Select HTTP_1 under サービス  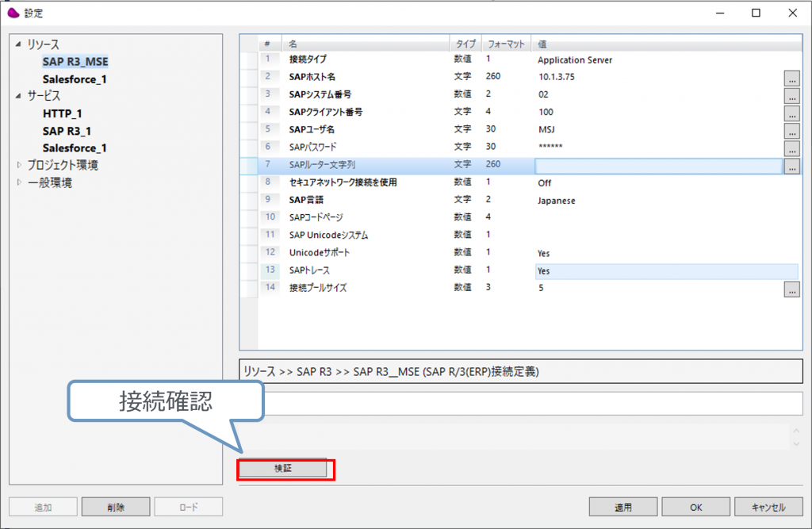[x=63, y=113]
